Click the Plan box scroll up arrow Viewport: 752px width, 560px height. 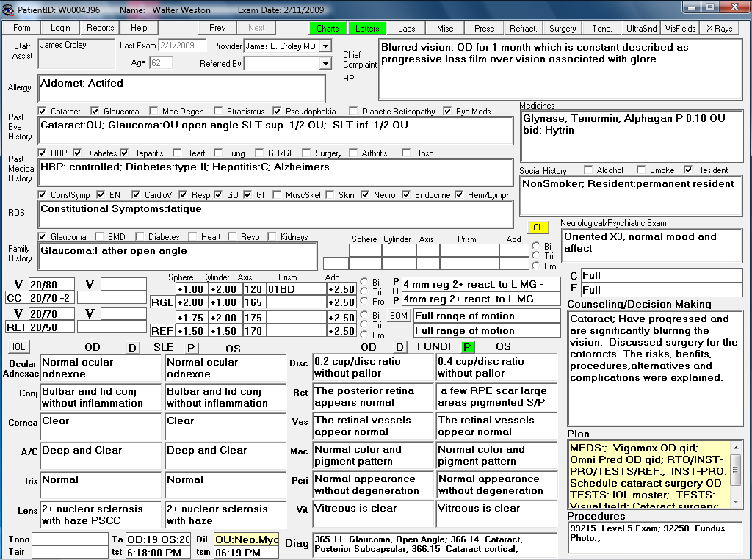tap(736, 447)
